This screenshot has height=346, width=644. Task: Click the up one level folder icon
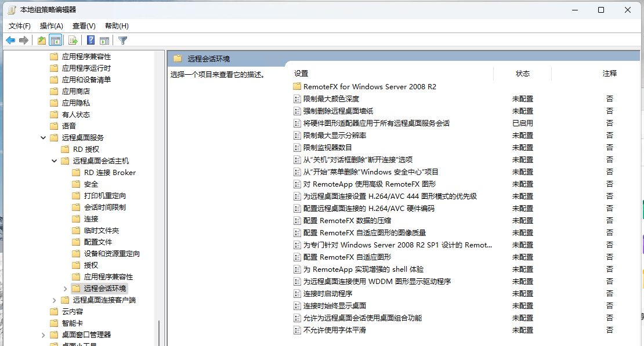(41, 41)
